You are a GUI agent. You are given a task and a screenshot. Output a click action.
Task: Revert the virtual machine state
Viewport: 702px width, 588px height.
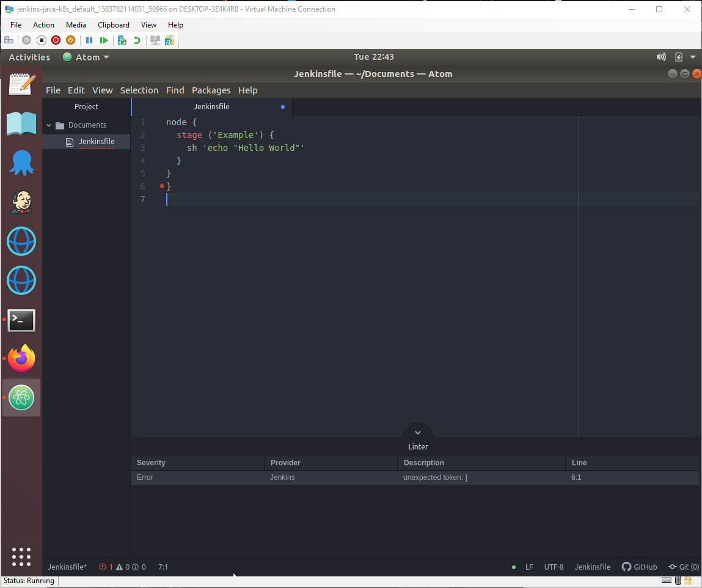pyautogui.click(x=137, y=40)
